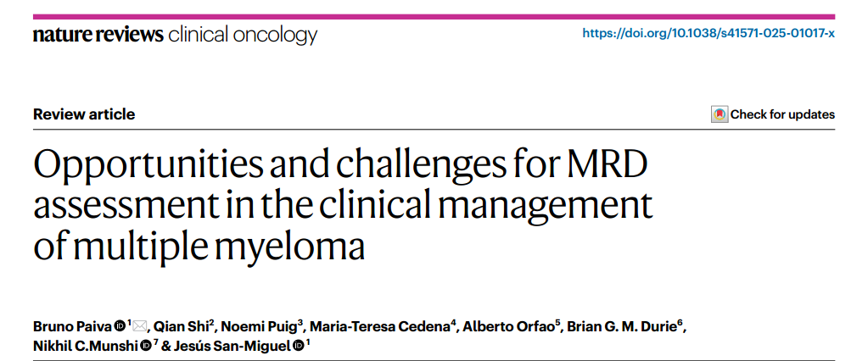This screenshot has height=361, width=868.
Task: Click the nature reviews clinical oncology logo
Action: [x=175, y=36]
